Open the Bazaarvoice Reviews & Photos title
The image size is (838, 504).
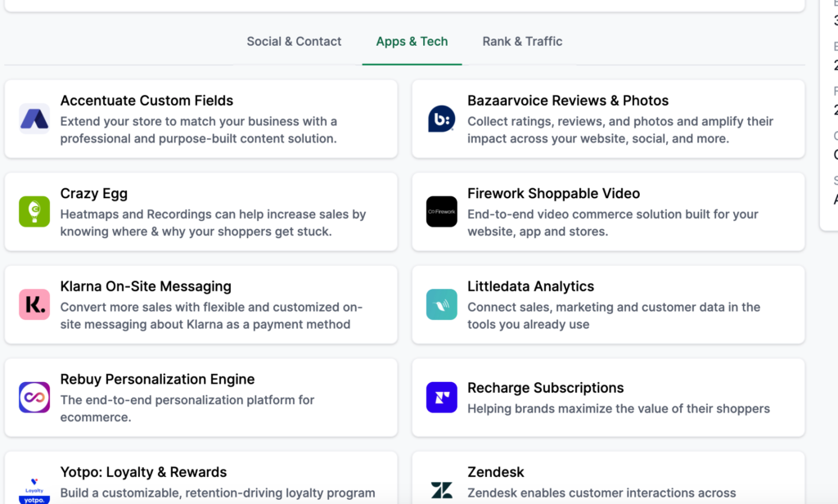tap(568, 101)
